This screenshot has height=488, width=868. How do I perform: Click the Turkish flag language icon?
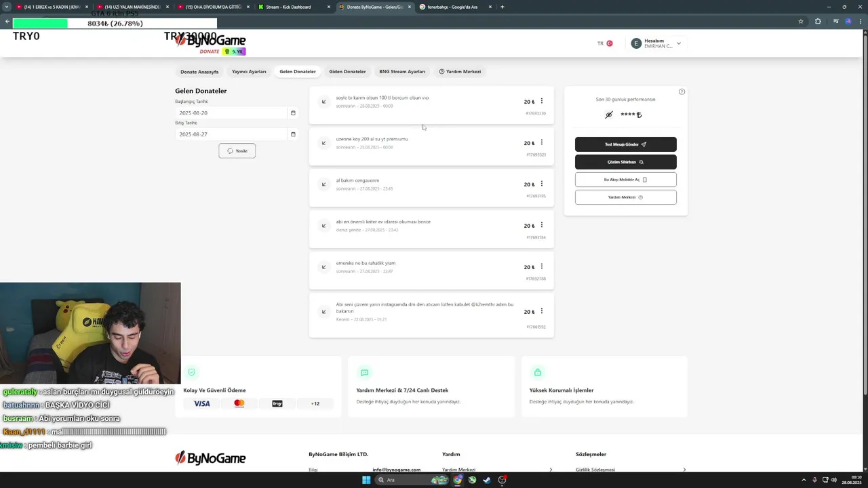pos(610,43)
